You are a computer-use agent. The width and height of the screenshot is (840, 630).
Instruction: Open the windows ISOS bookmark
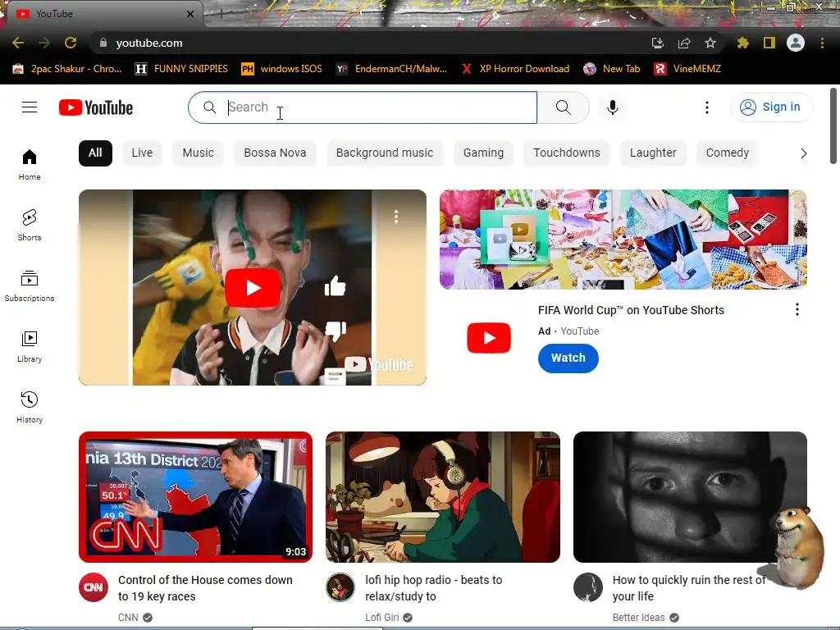(x=282, y=69)
